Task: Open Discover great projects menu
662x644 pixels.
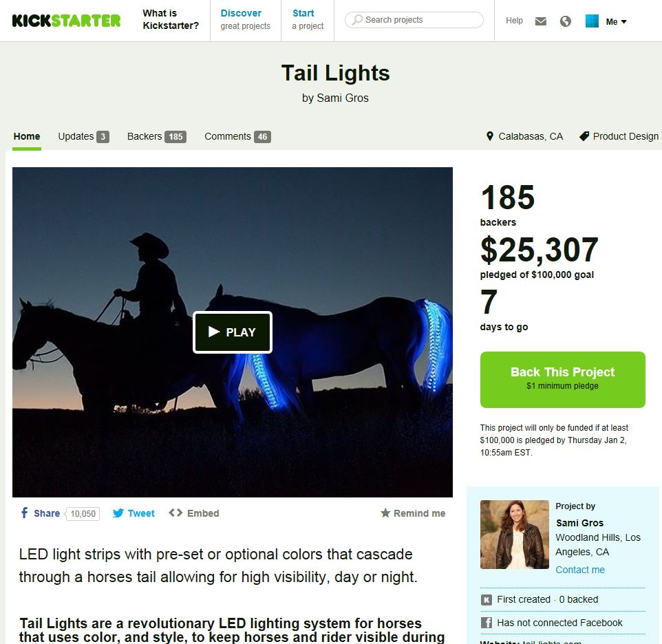Action: [245, 20]
